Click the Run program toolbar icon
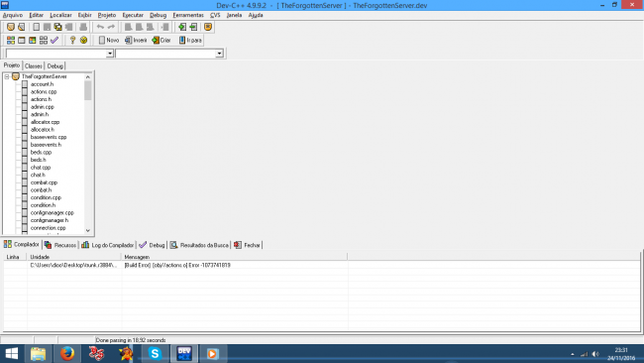The image size is (644, 363). click(x=22, y=40)
